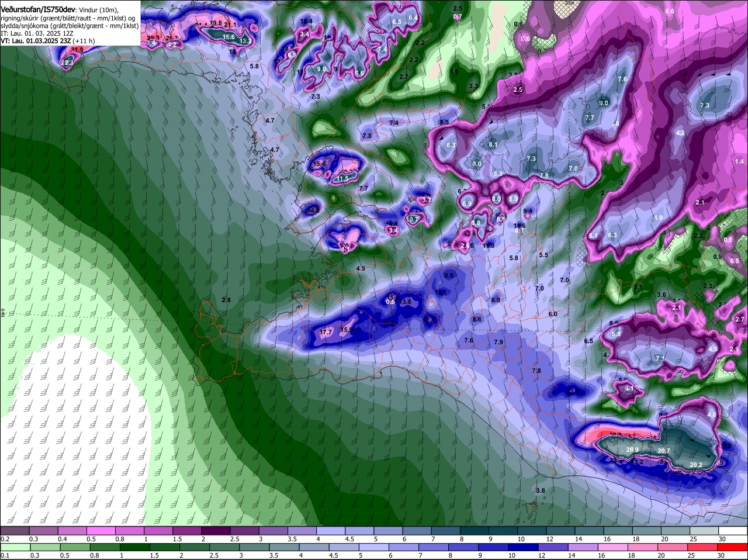Screen dimensions: 748x560
Task: Click the white swatch labelled 30 in upper legend row
Action: (x=733, y=531)
